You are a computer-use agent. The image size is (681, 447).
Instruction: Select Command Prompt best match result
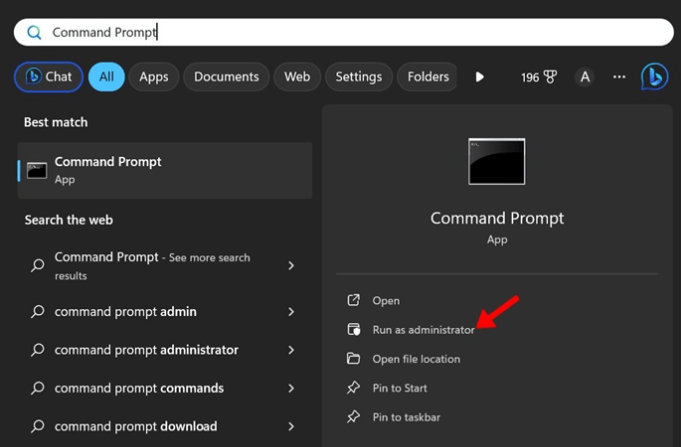coord(165,170)
